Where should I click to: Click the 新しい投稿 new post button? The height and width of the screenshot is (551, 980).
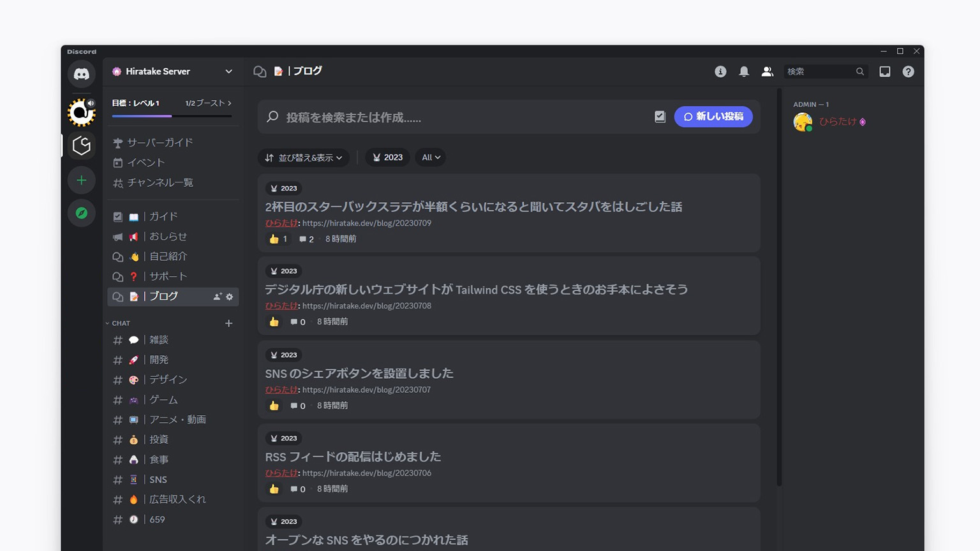(713, 117)
